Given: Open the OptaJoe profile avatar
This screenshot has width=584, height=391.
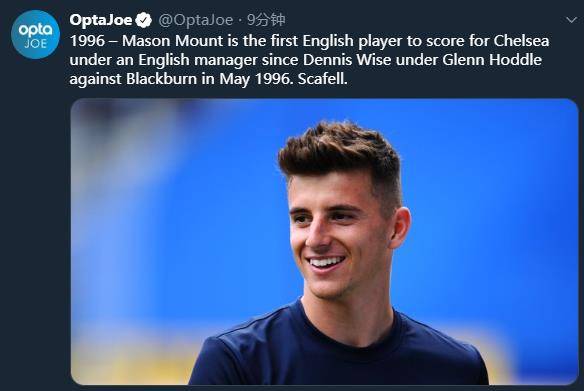Looking at the screenshot, I should [x=35, y=35].
